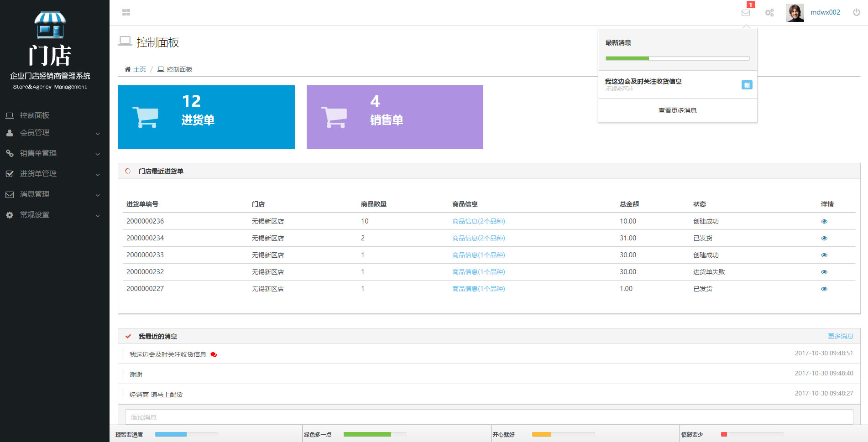Click the power logout icon

pos(856,12)
